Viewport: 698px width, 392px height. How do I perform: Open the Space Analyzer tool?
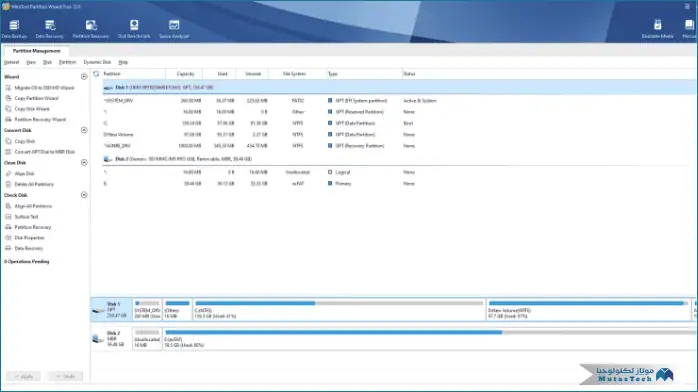point(174,29)
